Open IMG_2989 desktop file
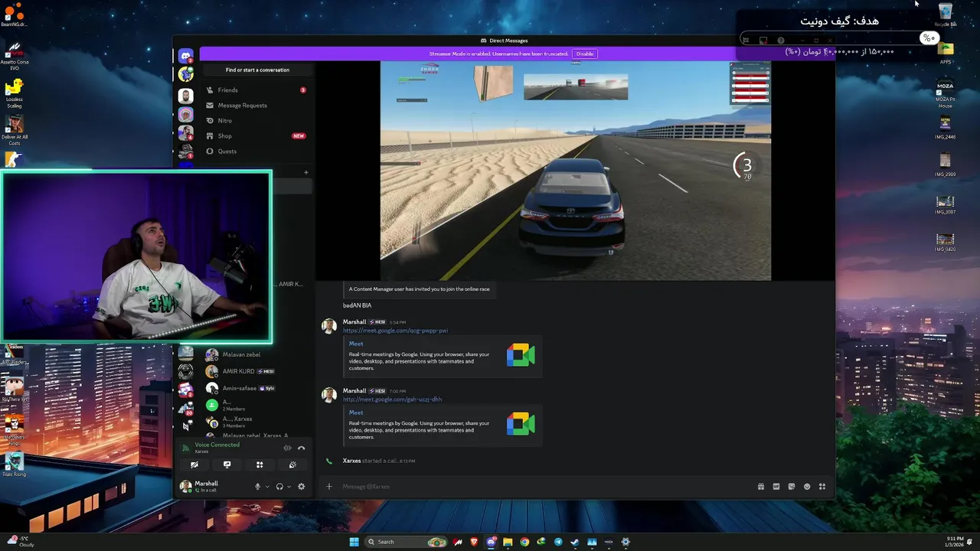The height and width of the screenshot is (551, 980). (x=946, y=165)
